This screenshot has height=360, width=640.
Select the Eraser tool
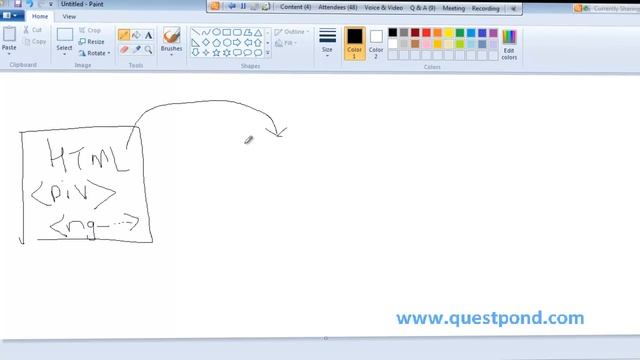[x=124, y=50]
